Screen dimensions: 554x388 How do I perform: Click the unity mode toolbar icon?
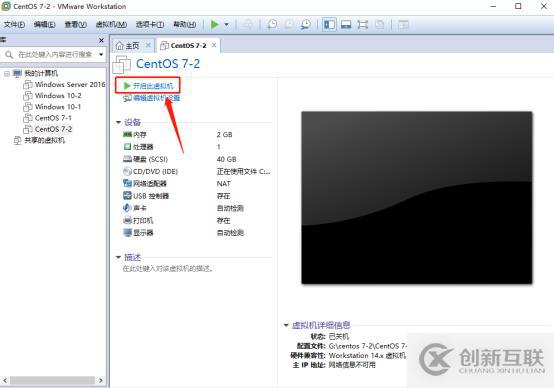click(x=380, y=24)
